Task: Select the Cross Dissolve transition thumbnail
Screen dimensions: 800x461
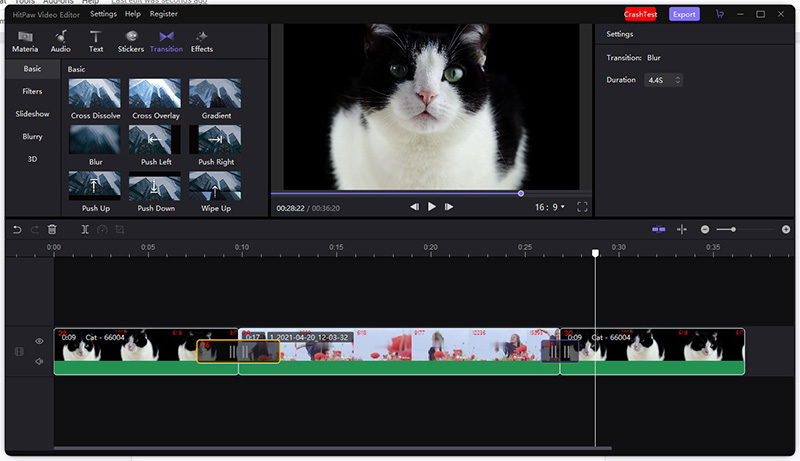Action: click(95, 95)
